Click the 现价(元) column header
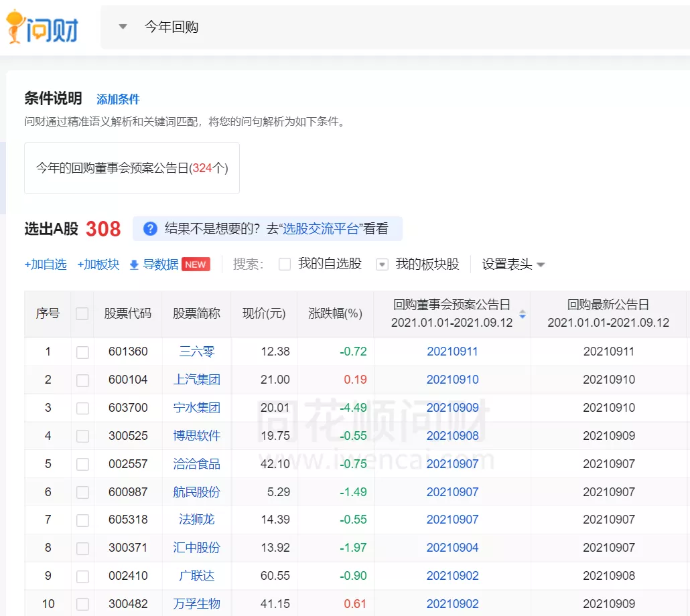The width and height of the screenshot is (690, 616). (264, 313)
